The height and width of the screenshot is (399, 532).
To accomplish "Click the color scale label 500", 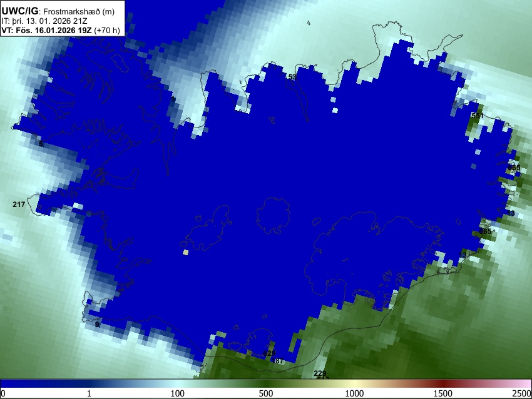I will 266,393.
